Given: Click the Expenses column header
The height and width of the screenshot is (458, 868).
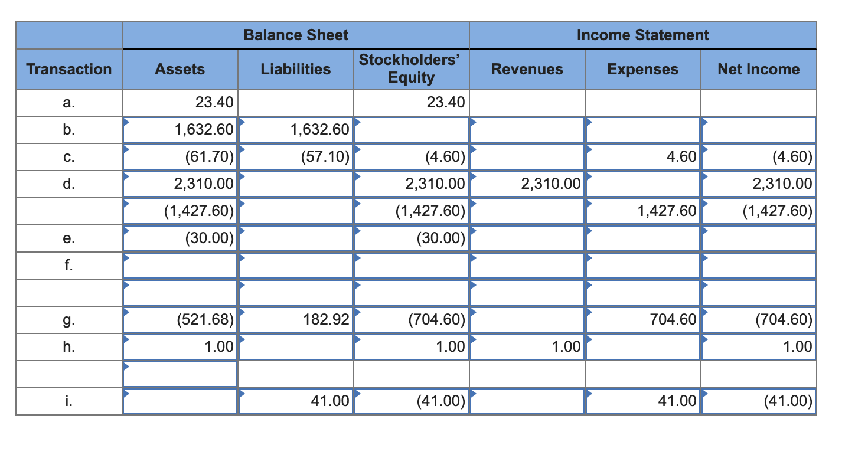Looking at the screenshot, I should click(642, 69).
